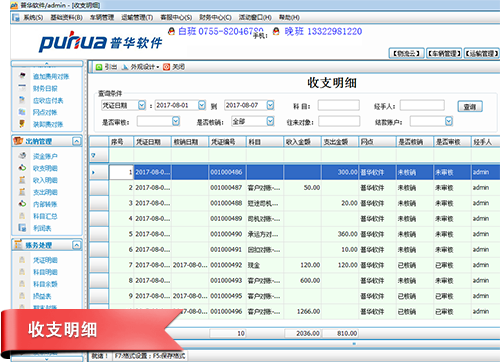Click the 内部转账 sidebar icon
Image resolution: width=500 pixels, height=362 pixels.
click(x=22, y=204)
